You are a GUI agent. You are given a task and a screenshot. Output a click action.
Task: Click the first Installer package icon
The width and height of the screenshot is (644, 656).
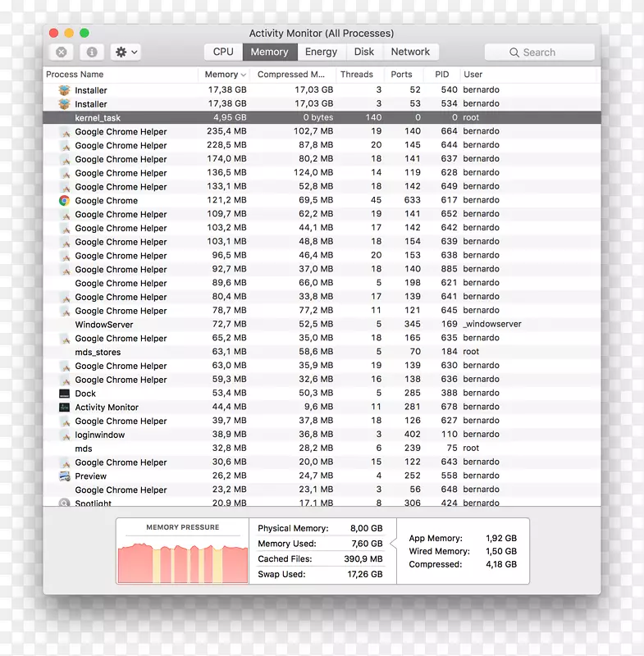(x=64, y=90)
